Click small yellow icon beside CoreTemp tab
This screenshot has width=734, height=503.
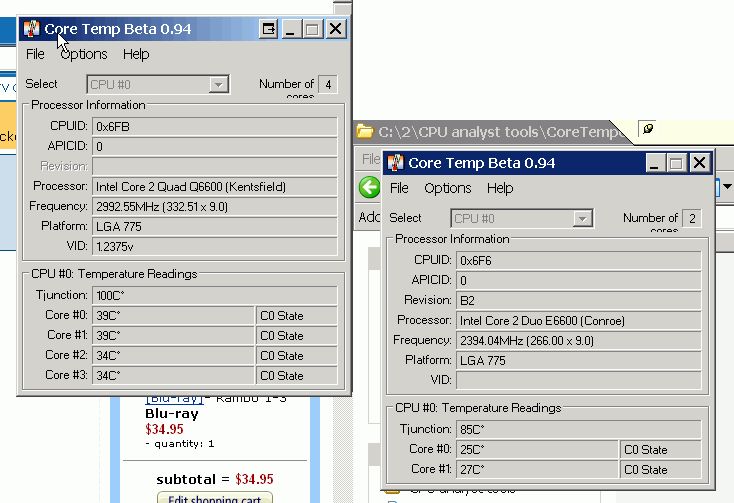[x=648, y=129]
